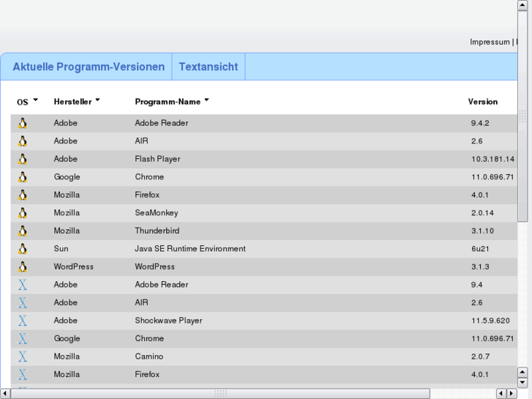Click the Programm-Name header text

(168, 102)
